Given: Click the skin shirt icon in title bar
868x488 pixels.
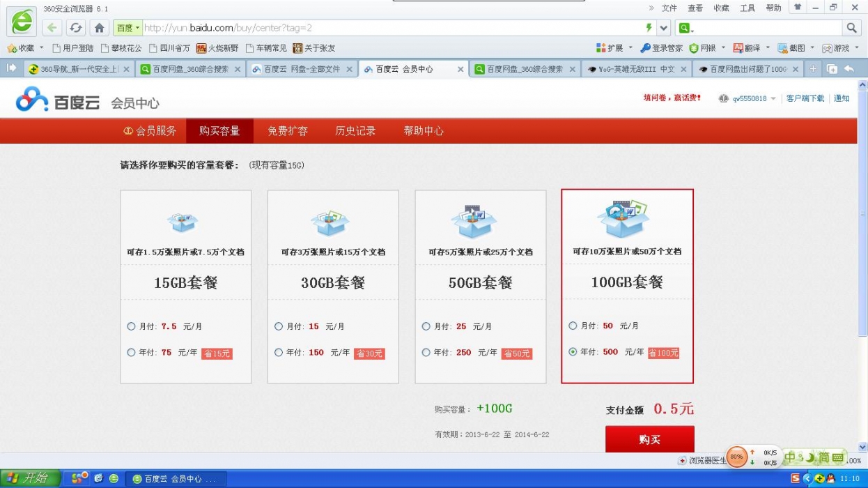Looking at the screenshot, I should (798, 7).
